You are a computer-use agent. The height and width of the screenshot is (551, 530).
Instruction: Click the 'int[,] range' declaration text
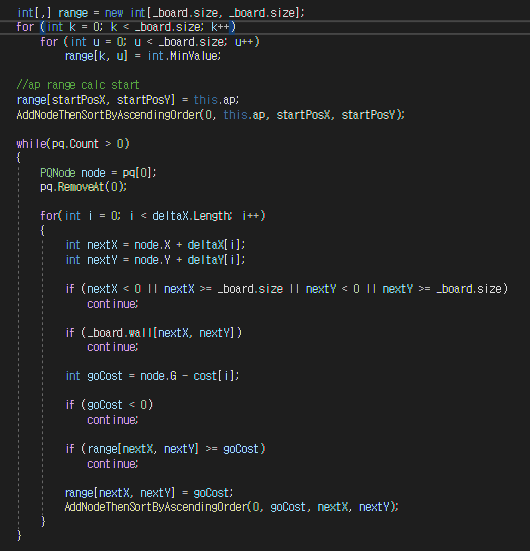click(x=52, y=13)
